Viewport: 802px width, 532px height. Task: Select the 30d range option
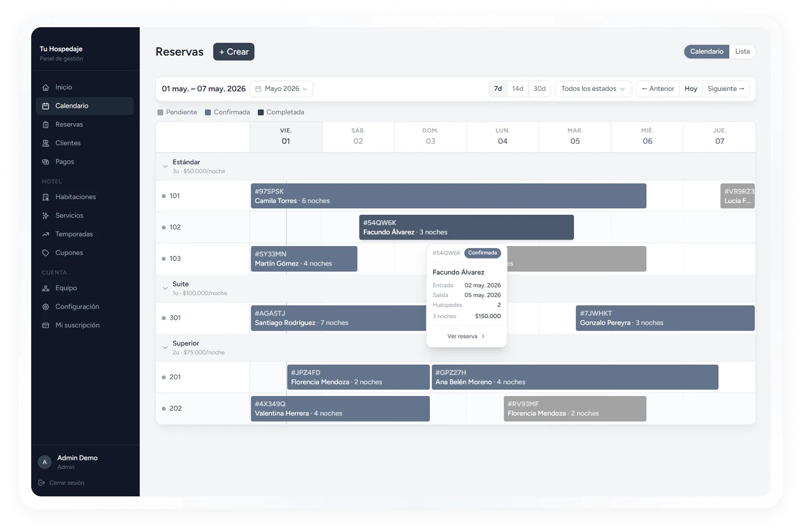tap(539, 89)
